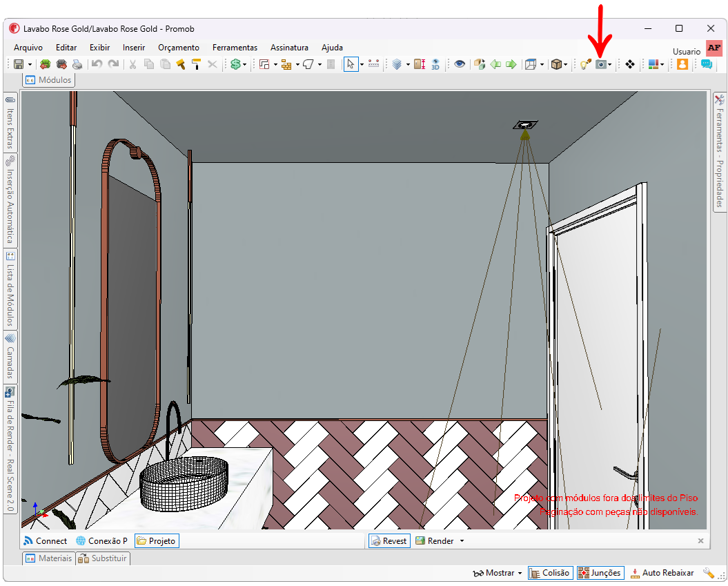Image resolution: width=728 pixels, height=586 pixels.
Task: Click the light bulb lighting icon
Action: (585, 65)
